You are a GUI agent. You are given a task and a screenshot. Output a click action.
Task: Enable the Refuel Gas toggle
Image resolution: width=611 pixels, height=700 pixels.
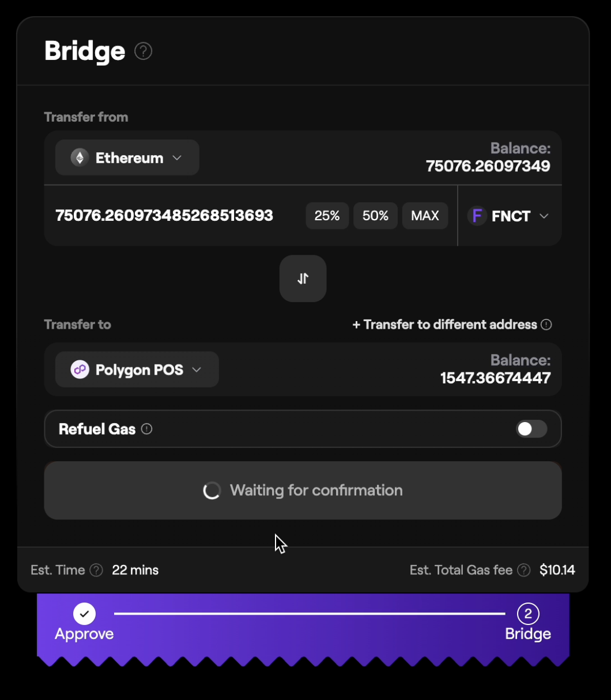click(x=531, y=429)
